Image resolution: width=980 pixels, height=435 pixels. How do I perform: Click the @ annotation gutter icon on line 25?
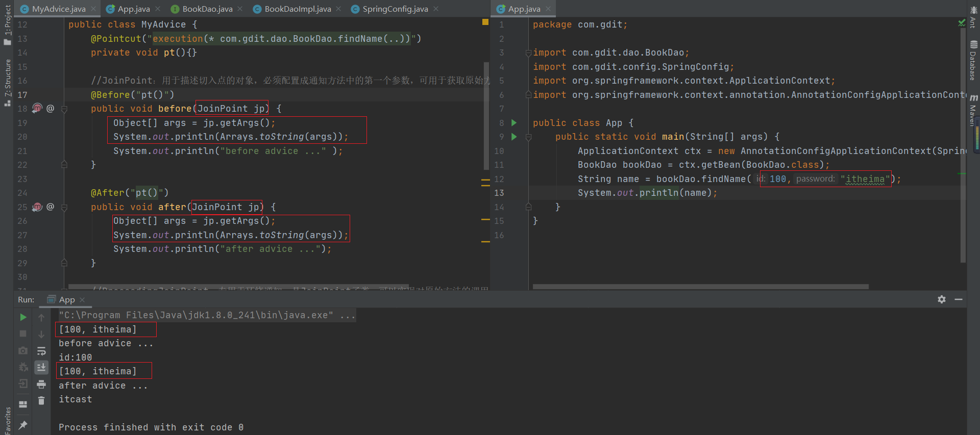(x=50, y=207)
